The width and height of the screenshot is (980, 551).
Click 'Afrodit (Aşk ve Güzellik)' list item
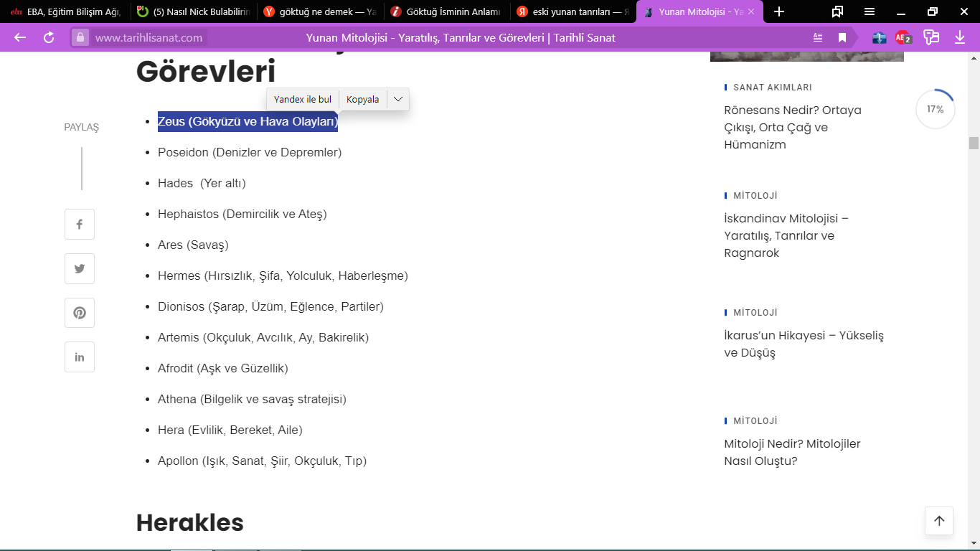(x=223, y=369)
